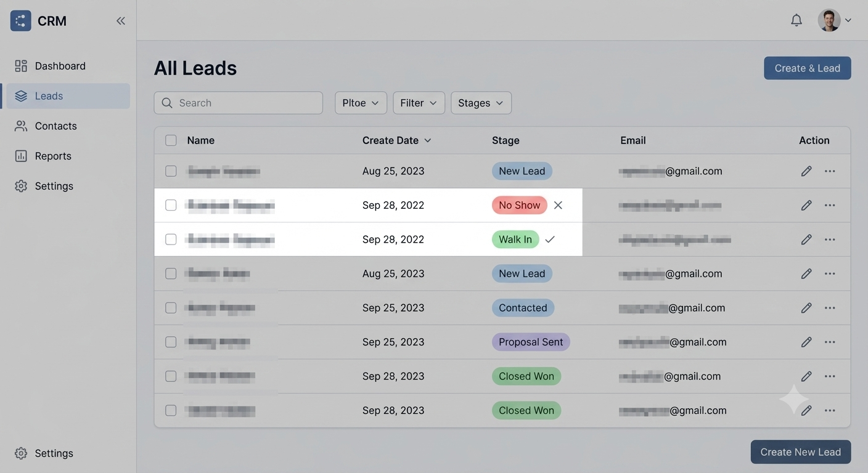Click the Create & Lead button

tap(808, 68)
